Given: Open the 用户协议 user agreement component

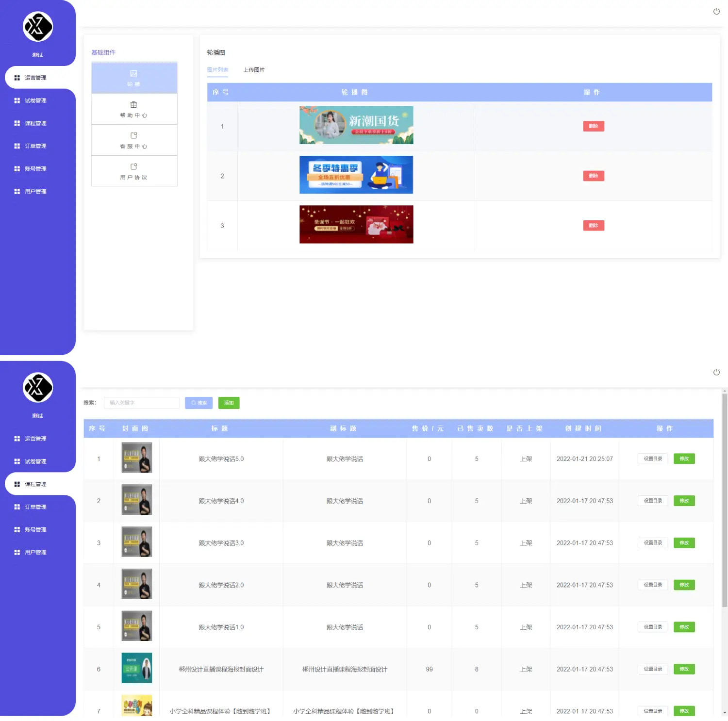Looking at the screenshot, I should point(134,171).
